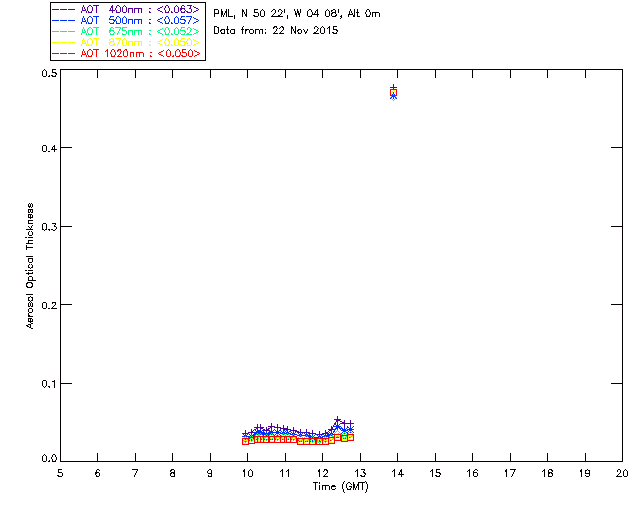Image resolution: width=640 pixels, height=512 pixels.
Task: Click the 'Aerosol Optical Thickness' y-axis label
Action: click(x=30, y=266)
